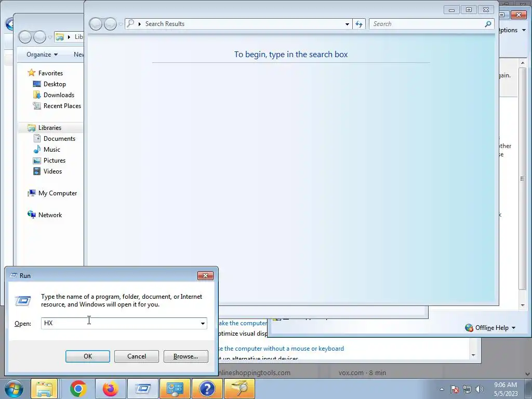
Task: Click 'Use the computer without a mouse or keyboard' link
Action: coord(281,349)
